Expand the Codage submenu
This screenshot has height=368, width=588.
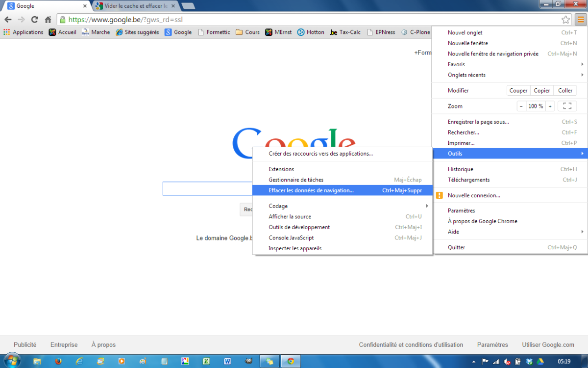(x=343, y=206)
